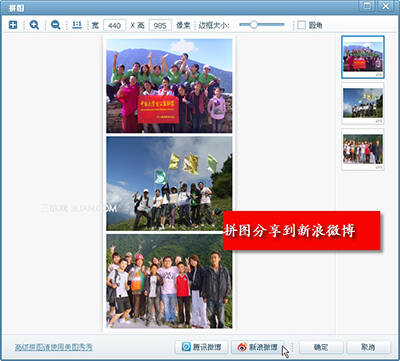Select the third group photo thumbnail
Image resolution: width=400 pixels, height=361 pixels.
[x=363, y=150]
